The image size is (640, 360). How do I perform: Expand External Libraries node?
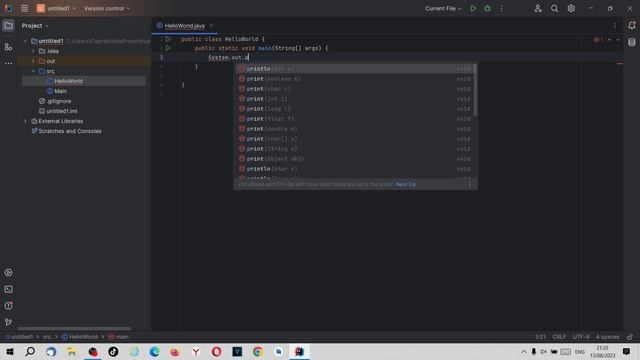[x=25, y=121]
